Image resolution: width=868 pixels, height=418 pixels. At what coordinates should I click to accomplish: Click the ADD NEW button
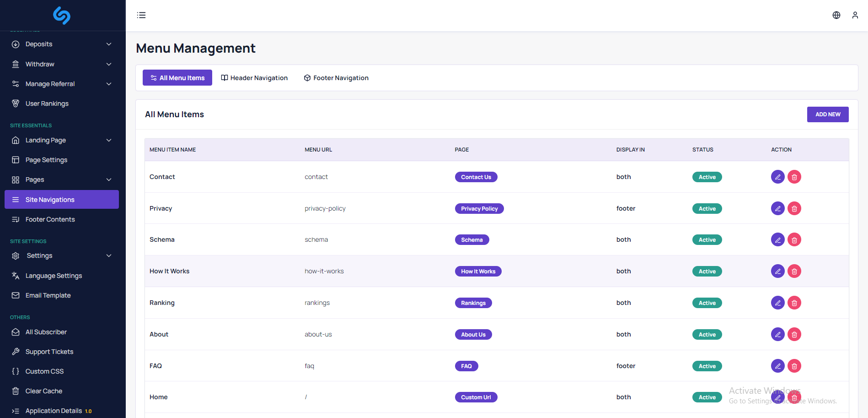click(827, 114)
